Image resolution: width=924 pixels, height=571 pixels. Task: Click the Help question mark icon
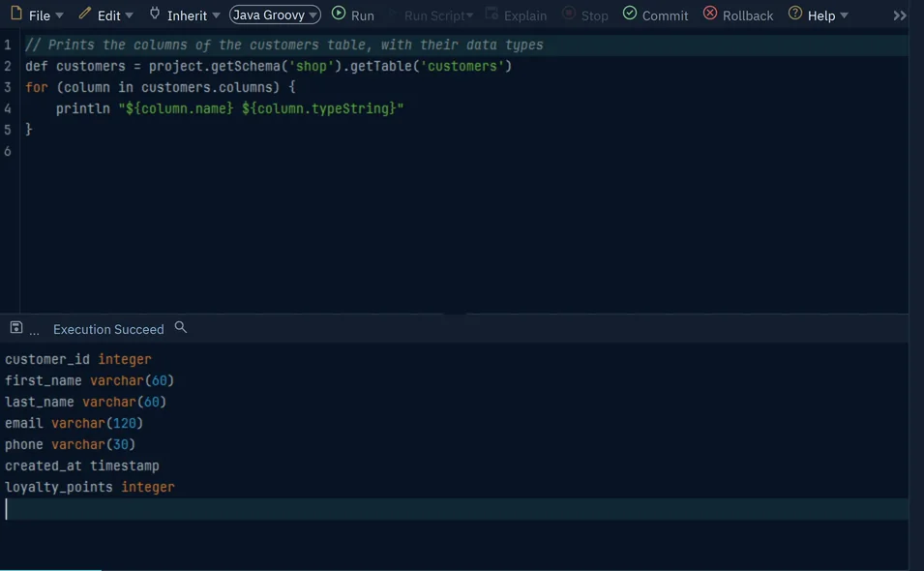point(795,13)
